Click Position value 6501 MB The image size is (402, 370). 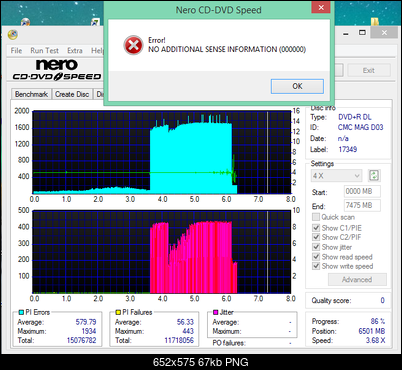(x=372, y=331)
